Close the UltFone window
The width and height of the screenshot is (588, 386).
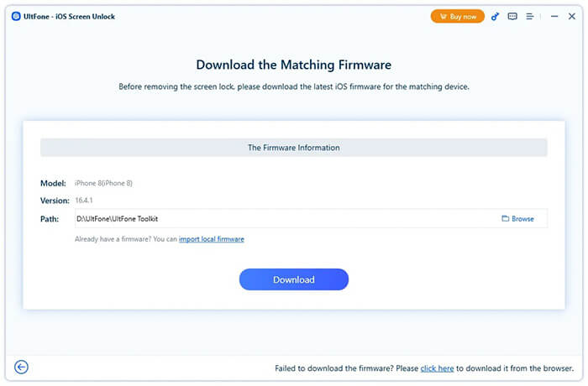click(x=571, y=17)
